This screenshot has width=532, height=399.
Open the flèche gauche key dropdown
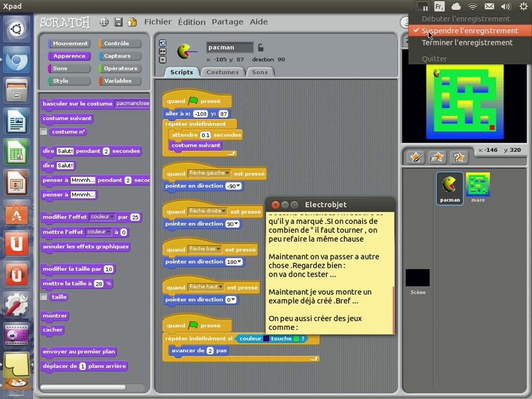[x=209, y=173]
